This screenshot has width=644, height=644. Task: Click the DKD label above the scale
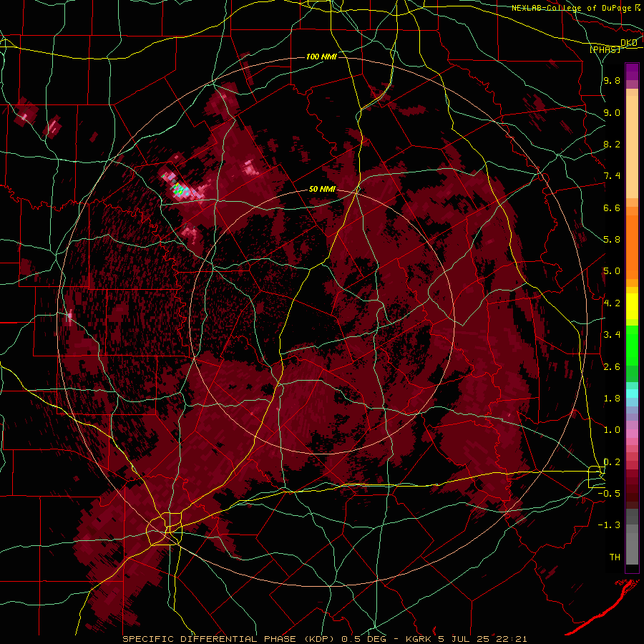[x=629, y=43]
